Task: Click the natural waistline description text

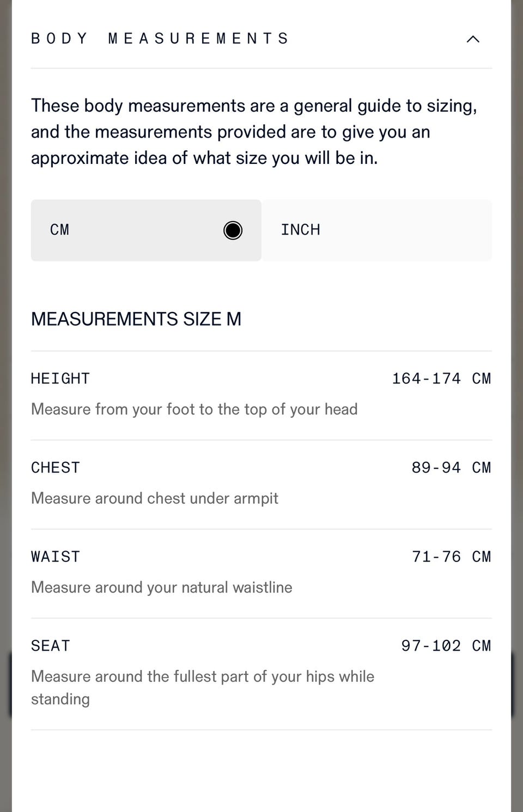Action: [161, 587]
